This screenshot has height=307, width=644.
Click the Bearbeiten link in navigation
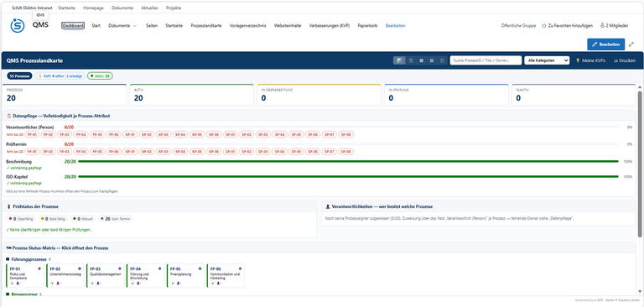tap(396, 25)
